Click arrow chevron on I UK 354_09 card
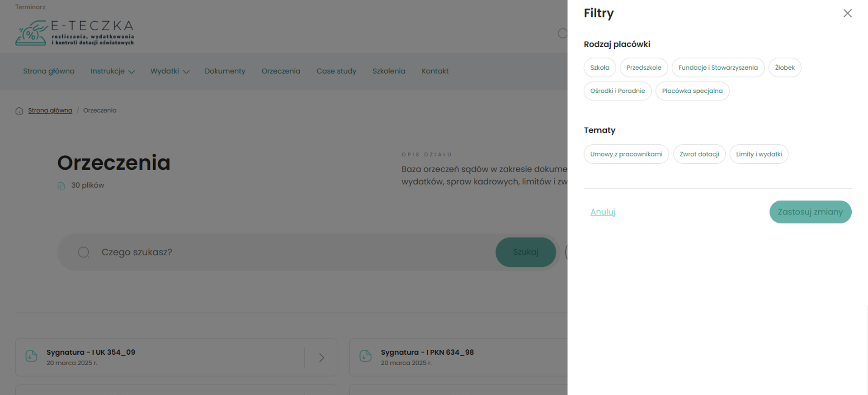 [321, 358]
